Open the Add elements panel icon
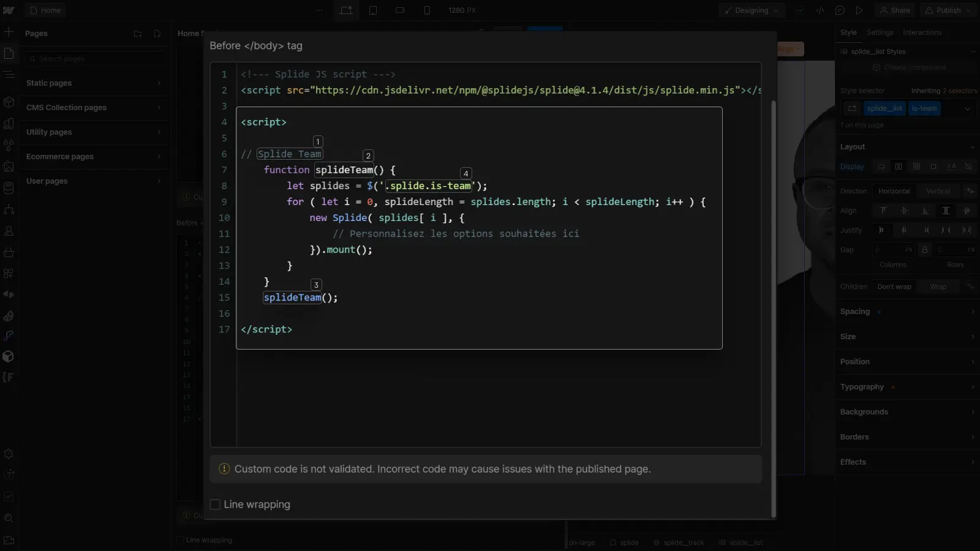 click(x=9, y=32)
